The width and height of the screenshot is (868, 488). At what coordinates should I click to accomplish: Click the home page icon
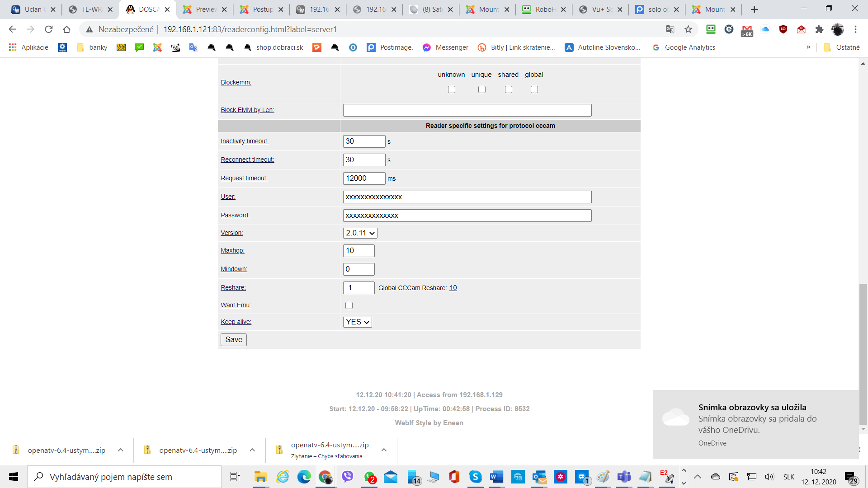tap(67, 29)
